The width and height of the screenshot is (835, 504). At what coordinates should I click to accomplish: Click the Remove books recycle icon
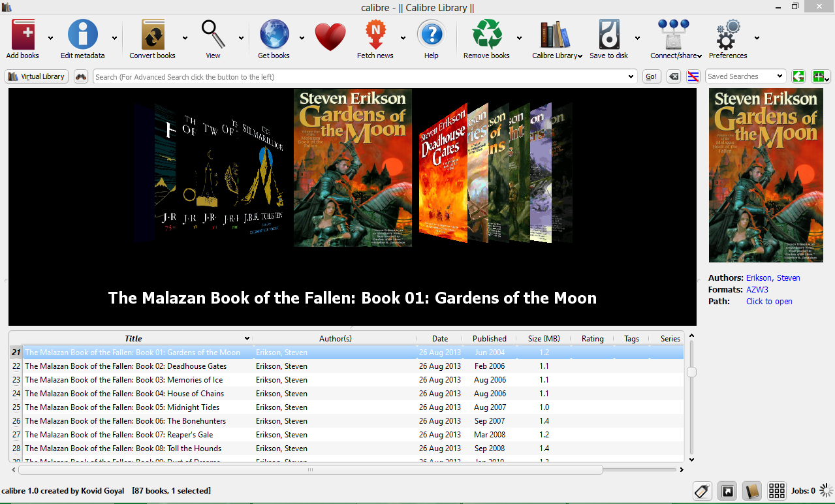tap(486, 35)
